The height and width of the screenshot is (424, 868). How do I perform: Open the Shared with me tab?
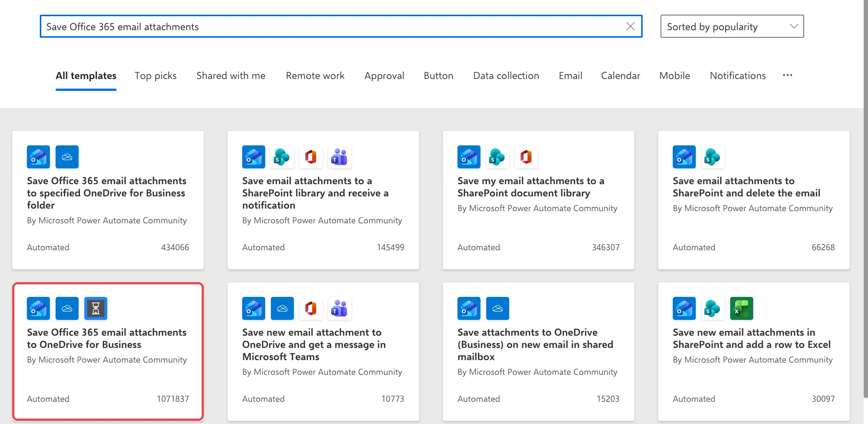click(231, 76)
